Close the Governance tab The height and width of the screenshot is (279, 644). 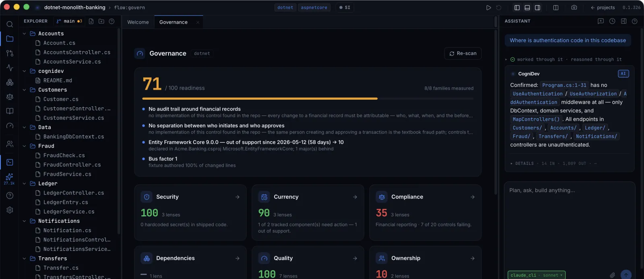(x=198, y=23)
